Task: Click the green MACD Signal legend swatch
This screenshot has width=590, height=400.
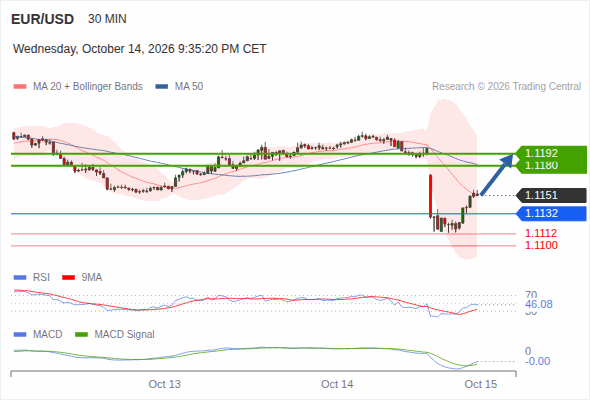Action: pos(82,335)
